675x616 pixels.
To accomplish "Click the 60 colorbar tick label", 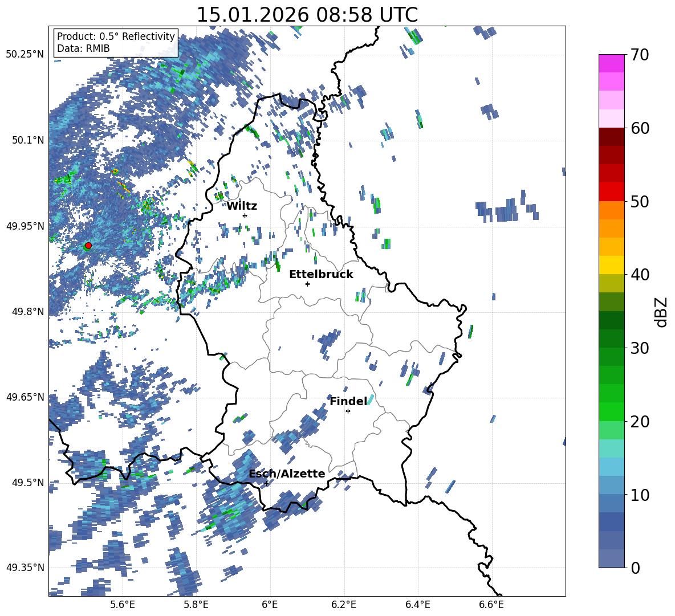I will click(x=640, y=128).
